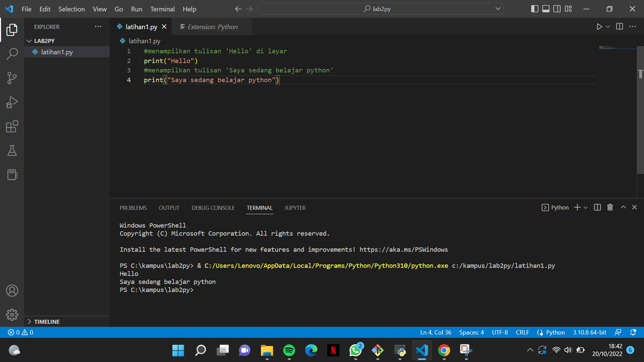Run the Python file with the play button
This screenshot has height=362, width=644.
pos(599,26)
